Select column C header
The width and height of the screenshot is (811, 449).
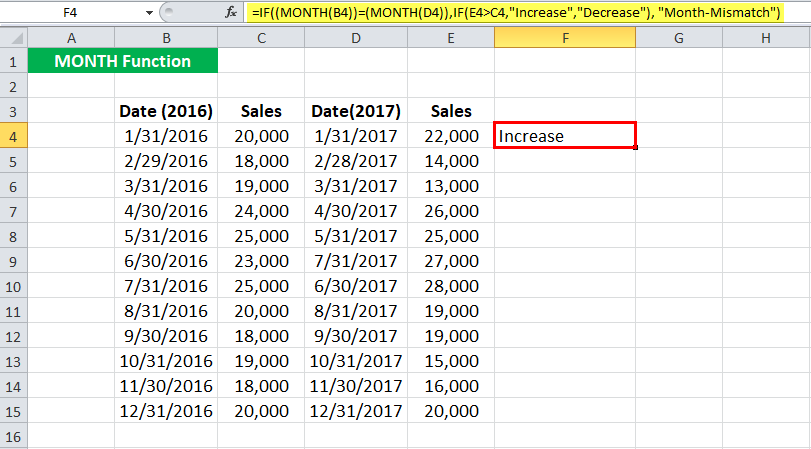point(261,38)
